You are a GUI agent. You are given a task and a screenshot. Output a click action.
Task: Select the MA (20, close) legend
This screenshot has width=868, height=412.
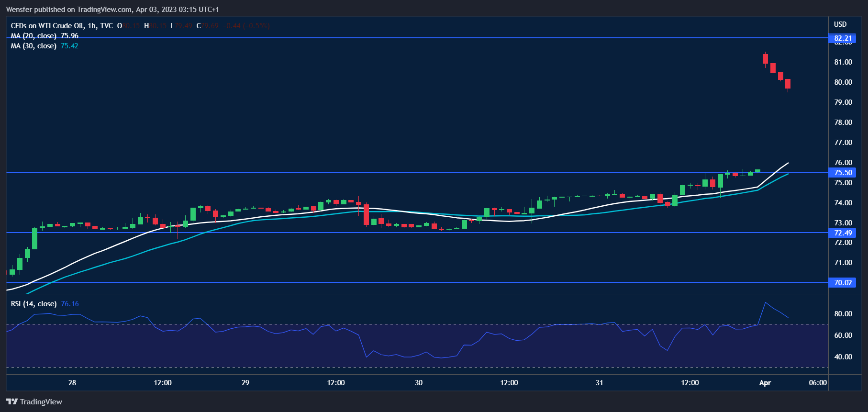click(x=33, y=36)
